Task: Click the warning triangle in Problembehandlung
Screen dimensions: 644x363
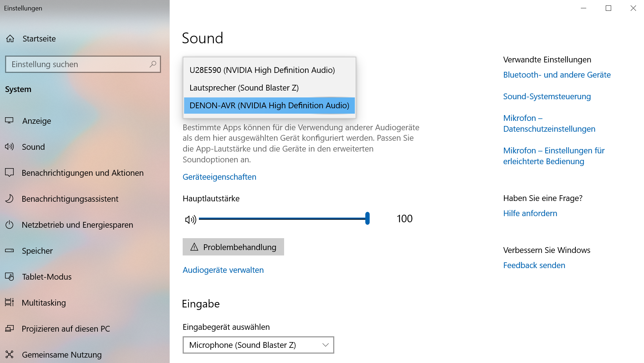Action: pos(194,247)
